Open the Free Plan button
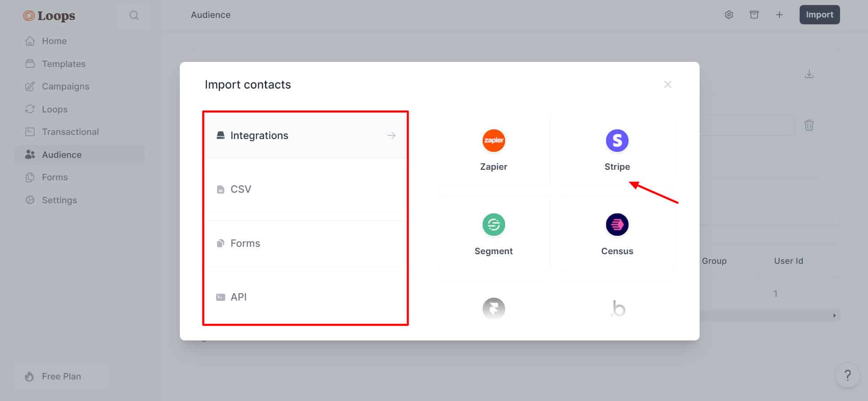 click(61, 376)
